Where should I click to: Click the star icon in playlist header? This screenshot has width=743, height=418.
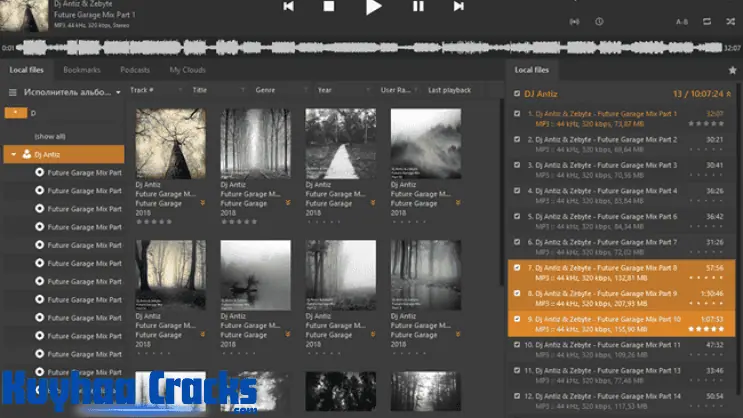point(732,70)
